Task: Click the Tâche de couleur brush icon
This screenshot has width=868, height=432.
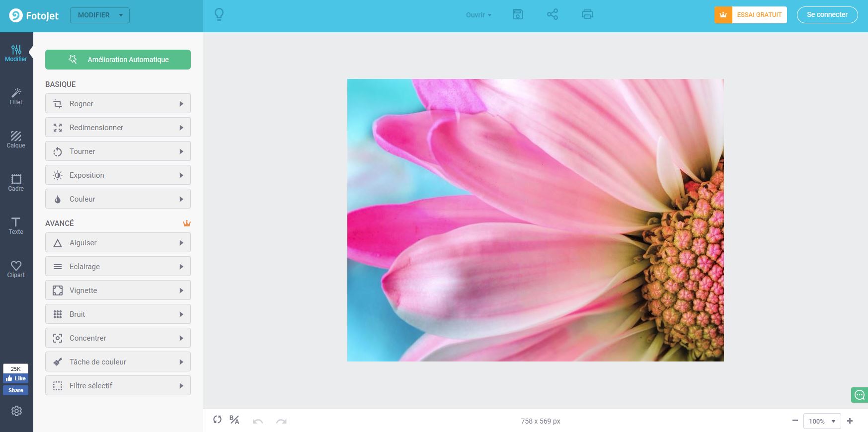Action: (x=58, y=362)
